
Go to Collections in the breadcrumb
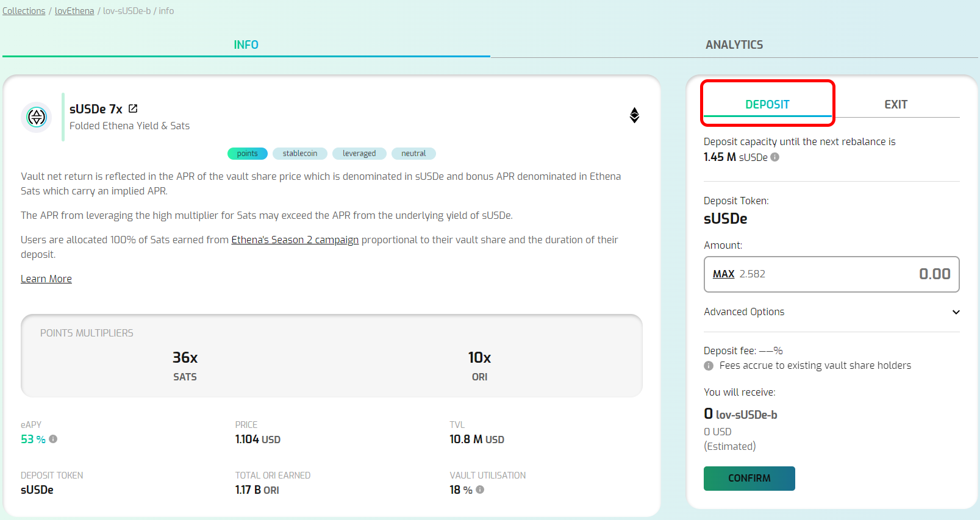coord(24,11)
